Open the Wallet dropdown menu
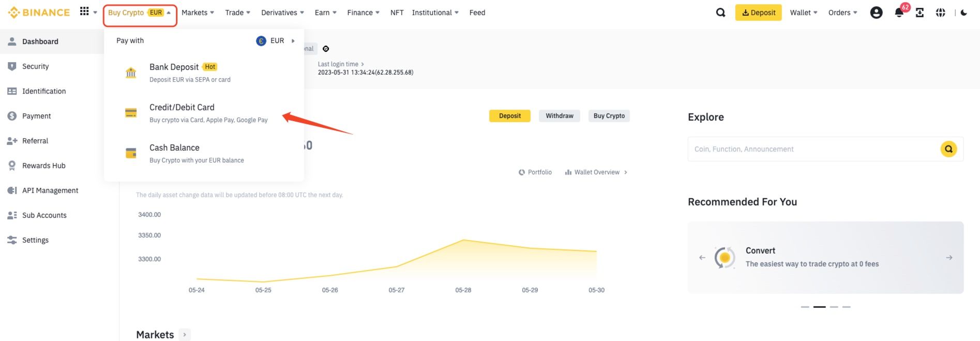 [x=803, y=12]
